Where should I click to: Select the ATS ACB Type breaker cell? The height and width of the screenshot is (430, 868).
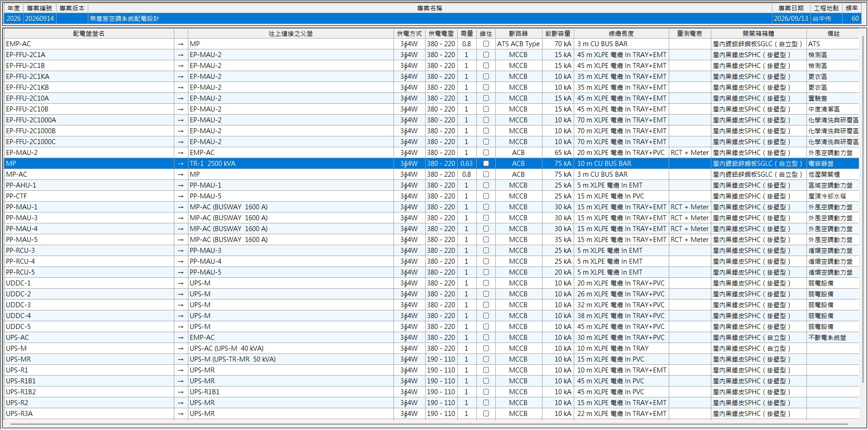pyautogui.click(x=518, y=44)
